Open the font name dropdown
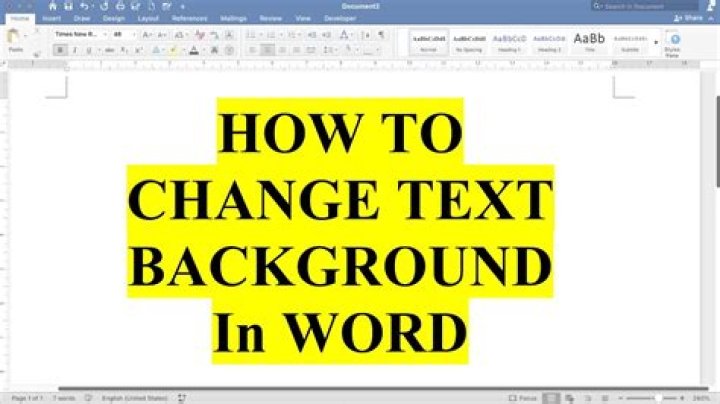 click(102, 34)
